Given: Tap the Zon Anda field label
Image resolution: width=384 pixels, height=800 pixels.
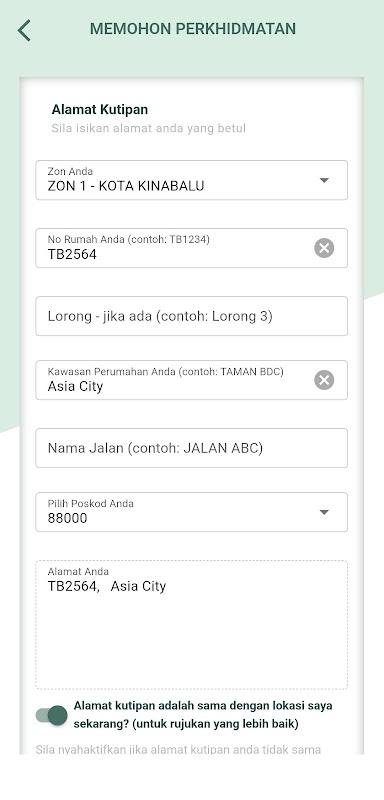Looking at the screenshot, I should point(70,171).
